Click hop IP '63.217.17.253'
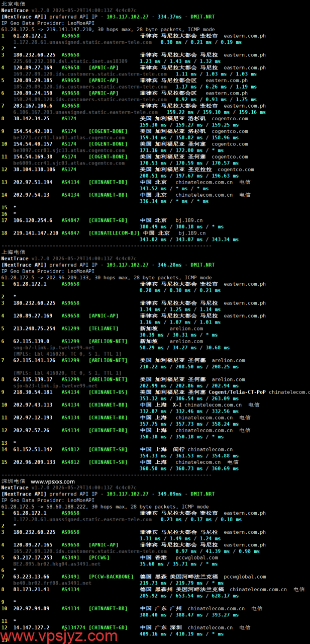This screenshot has height=644, width=310. click(x=33, y=557)
